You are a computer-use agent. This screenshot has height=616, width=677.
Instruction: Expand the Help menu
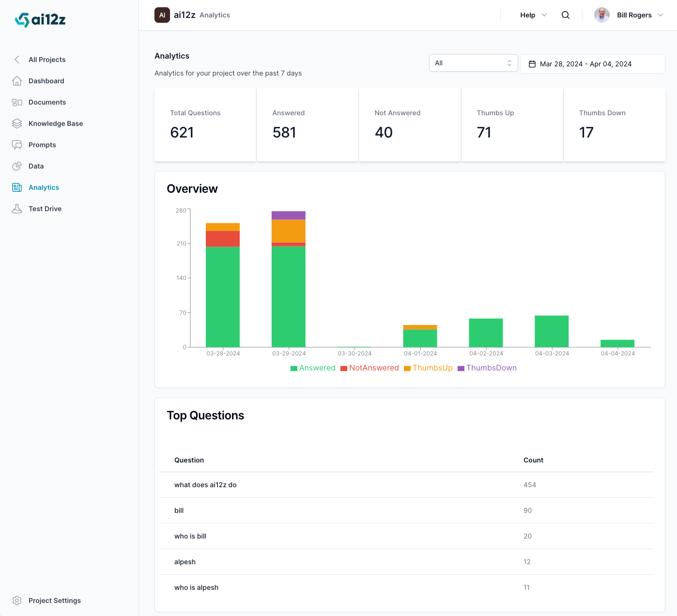point(533,15)
